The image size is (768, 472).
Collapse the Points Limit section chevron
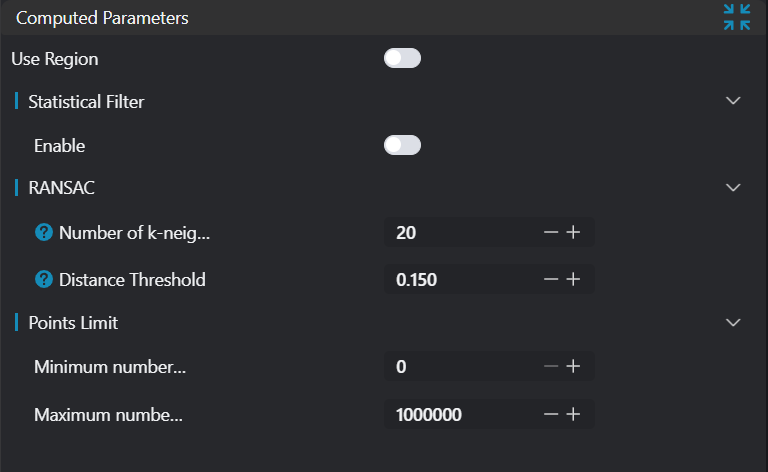(x=733, y=322)
